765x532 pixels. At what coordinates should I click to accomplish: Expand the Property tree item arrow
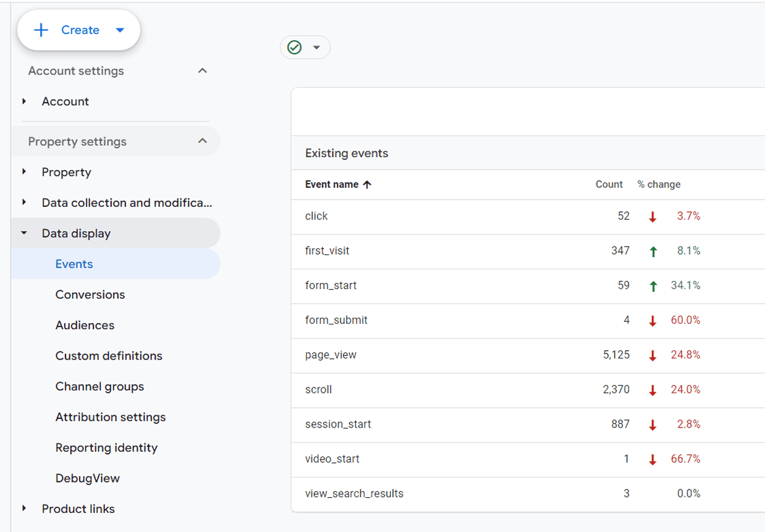(24, 172)
